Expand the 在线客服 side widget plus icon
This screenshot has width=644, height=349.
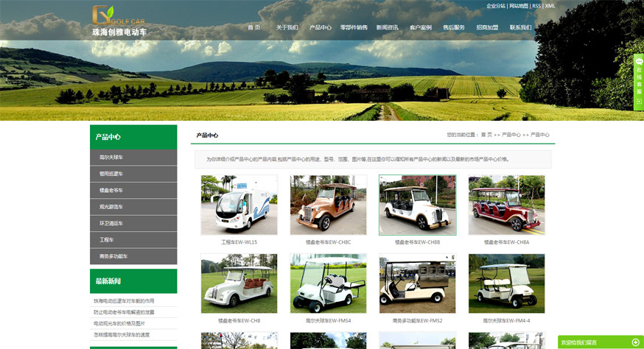pos(639,102)
